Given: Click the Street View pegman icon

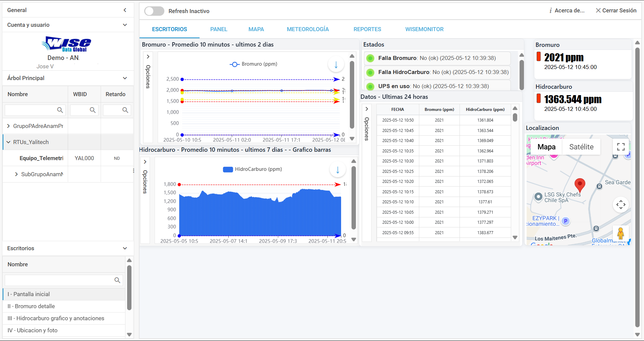Looking at the screenshot, I should coord(621,233).
